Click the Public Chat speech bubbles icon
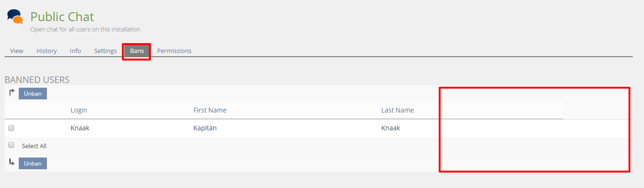The height and width of the screenshot is (188, 644). point(15,17)
